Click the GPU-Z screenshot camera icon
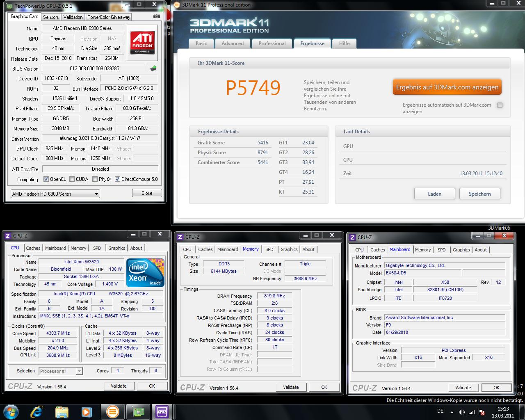This screenshot has width=525, height=420. coord(156,16)
